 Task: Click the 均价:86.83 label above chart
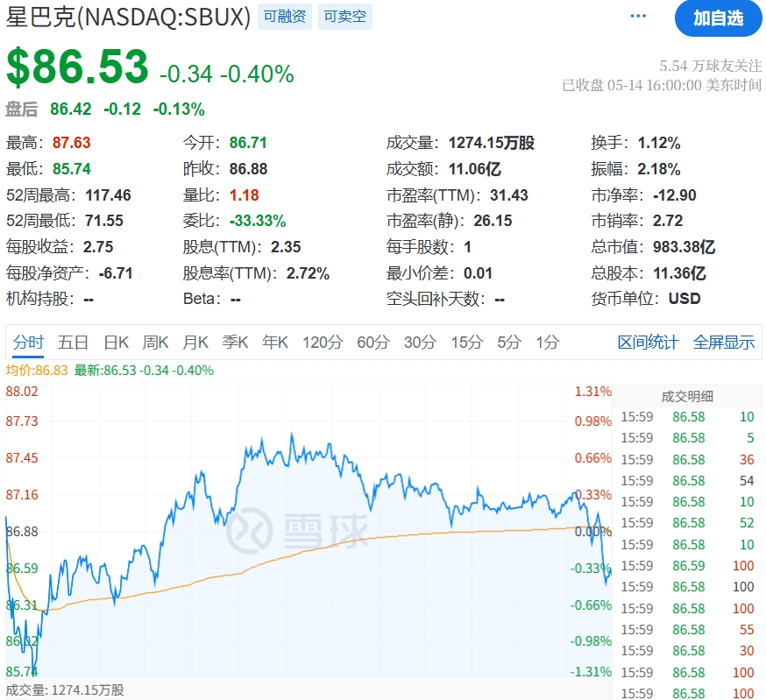point(37,371)
